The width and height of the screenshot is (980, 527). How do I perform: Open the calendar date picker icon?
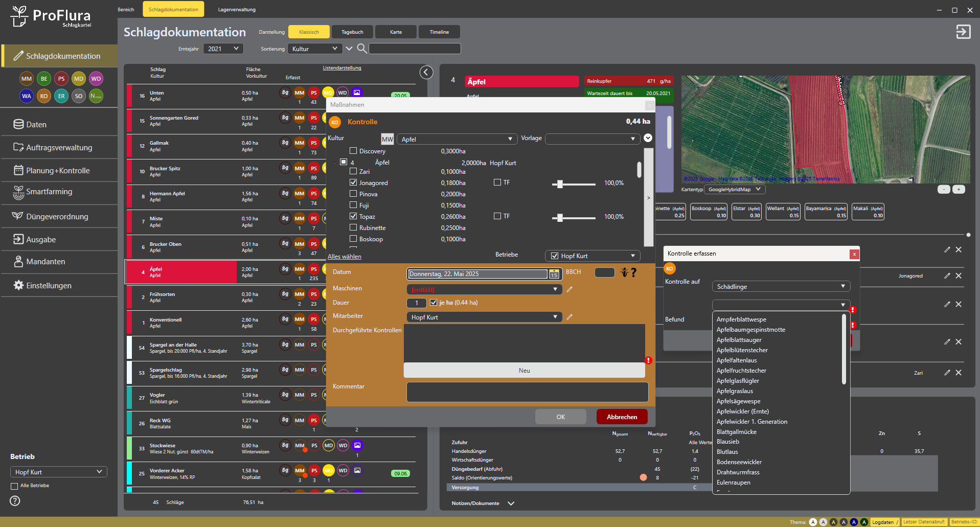point(554,274)
